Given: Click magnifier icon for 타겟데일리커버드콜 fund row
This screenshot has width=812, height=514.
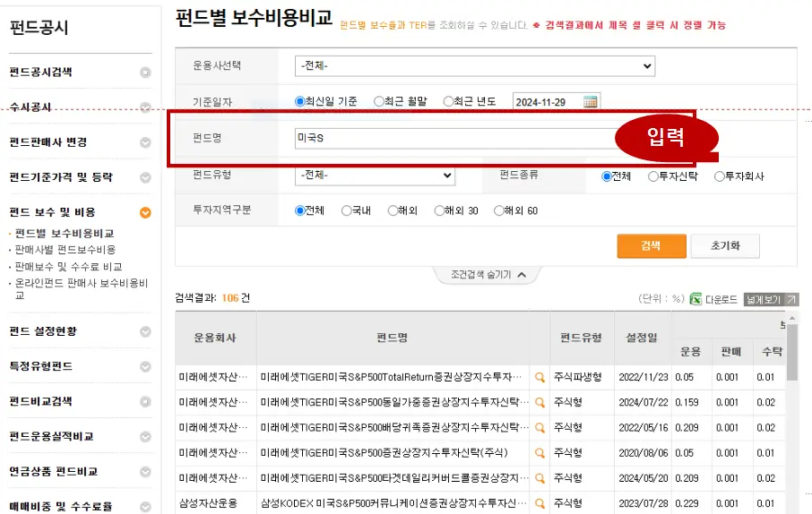Looking at the screenshot, I should tap(540, 478).
